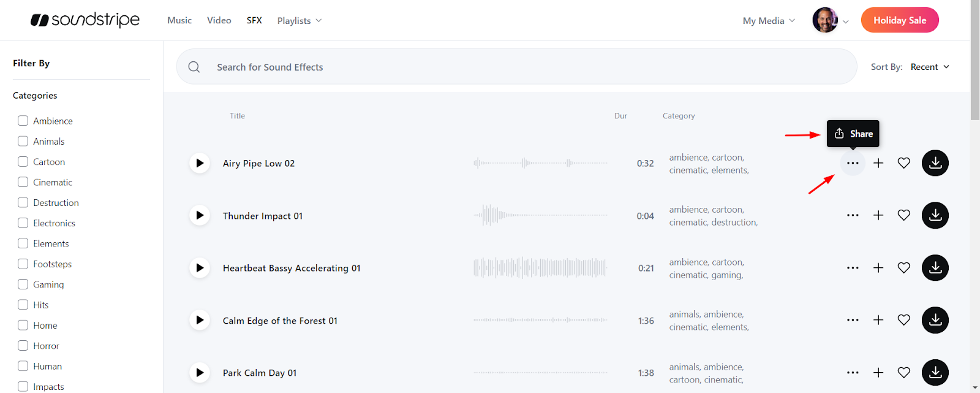Open more options for Park Calm Day 01

[853, 373]
